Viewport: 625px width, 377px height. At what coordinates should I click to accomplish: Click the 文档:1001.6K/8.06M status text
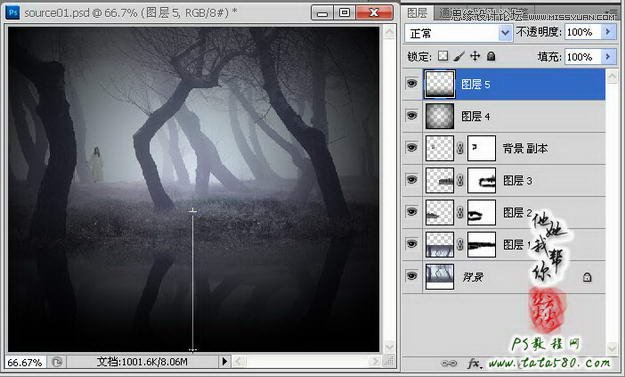[x=142, y=362]
